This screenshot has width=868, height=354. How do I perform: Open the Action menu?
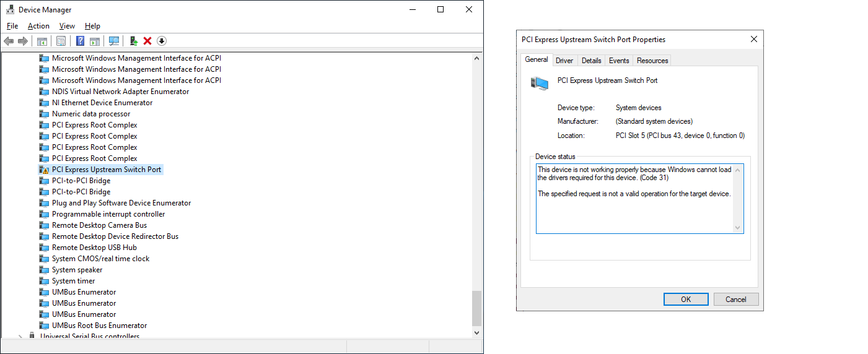pos(38,26)
